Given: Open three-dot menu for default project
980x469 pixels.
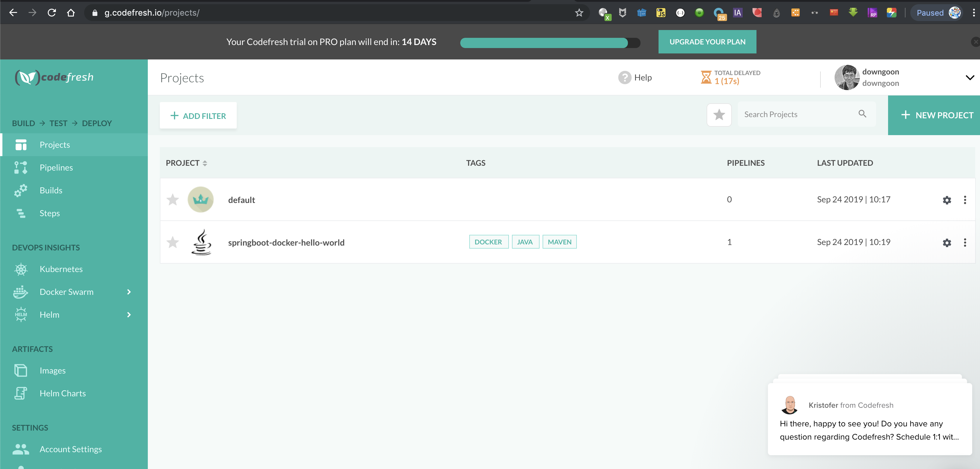Looking at the screenshot, I should tap(965, 200).
